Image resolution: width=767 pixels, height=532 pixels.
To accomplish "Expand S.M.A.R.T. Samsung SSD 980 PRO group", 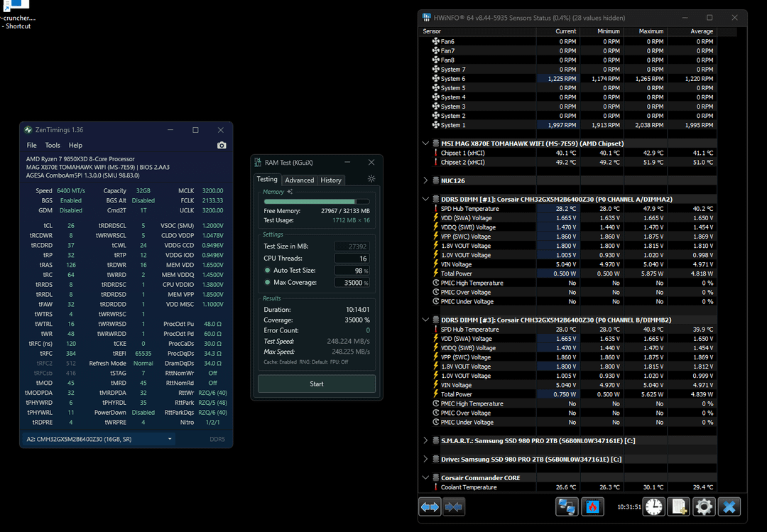I will (425, 440).
